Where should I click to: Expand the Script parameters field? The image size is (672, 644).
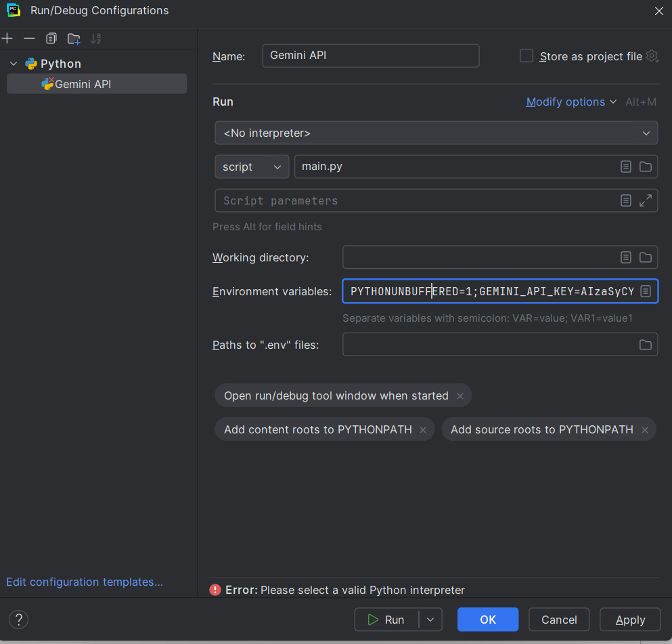pyautogui.click(x=646, y=200)
